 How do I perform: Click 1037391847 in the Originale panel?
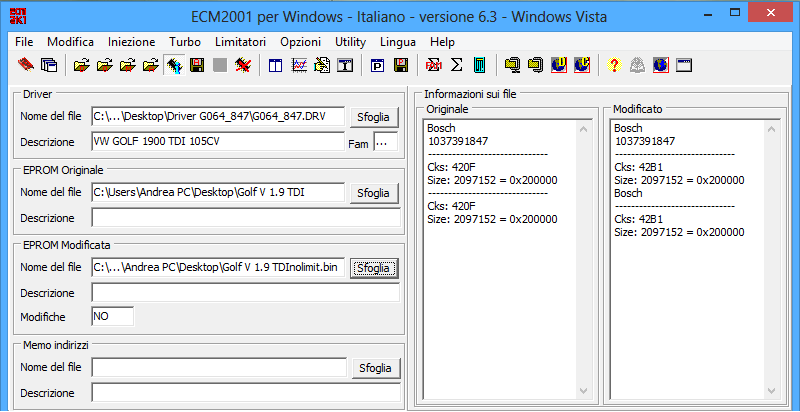point(458,141)
